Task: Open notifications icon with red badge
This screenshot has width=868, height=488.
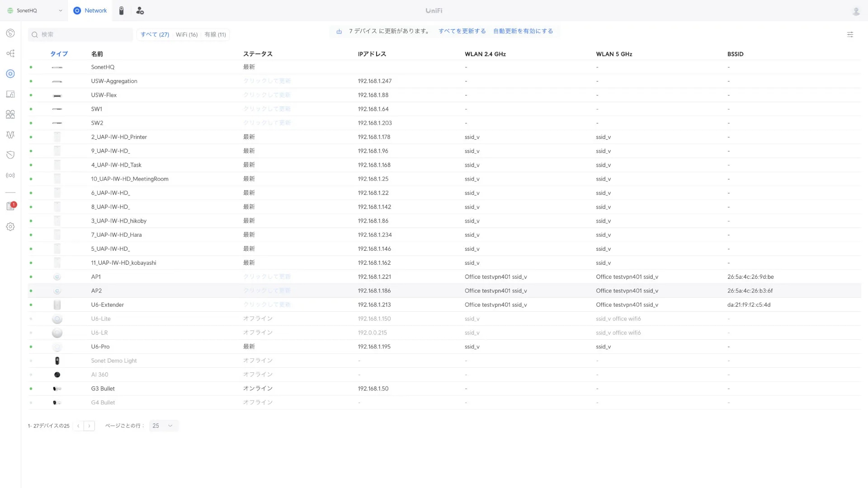Action: [11, 206]
